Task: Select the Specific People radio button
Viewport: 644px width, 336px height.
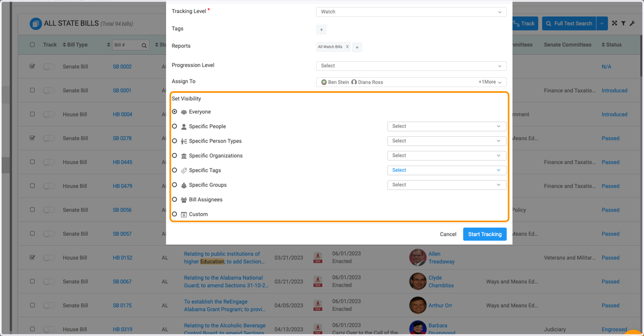Action: [174, 126]
